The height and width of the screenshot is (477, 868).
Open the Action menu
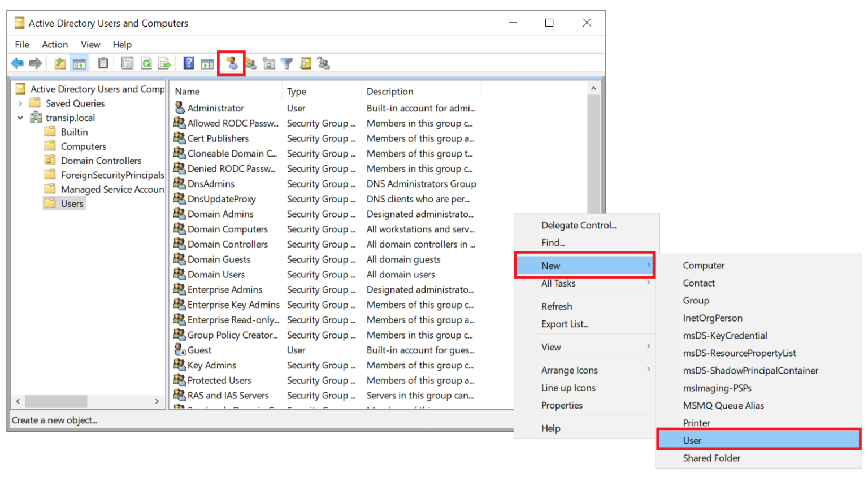(x=54, y=44)
